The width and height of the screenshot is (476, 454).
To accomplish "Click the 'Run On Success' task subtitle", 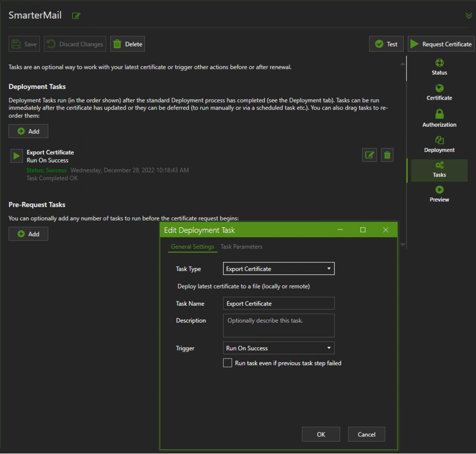I will pyautogui.click(x=48, y=160).
